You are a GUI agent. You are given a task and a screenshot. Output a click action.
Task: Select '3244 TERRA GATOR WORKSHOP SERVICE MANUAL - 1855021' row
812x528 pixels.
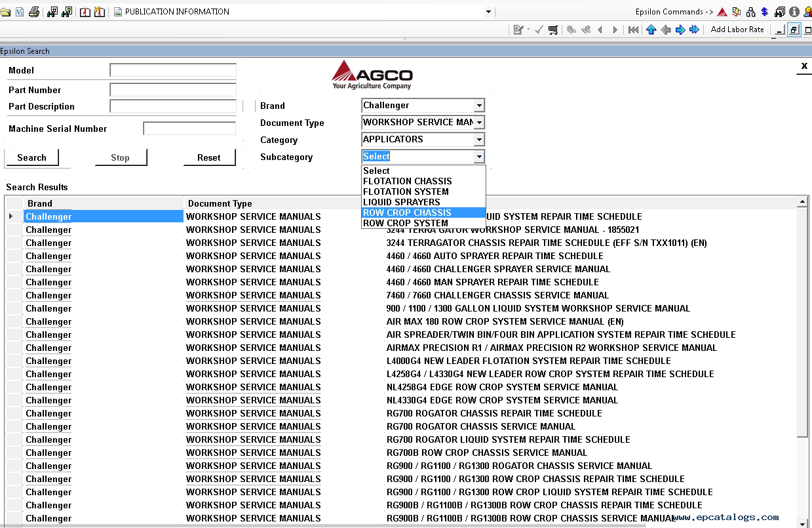[x=401, y=230]
